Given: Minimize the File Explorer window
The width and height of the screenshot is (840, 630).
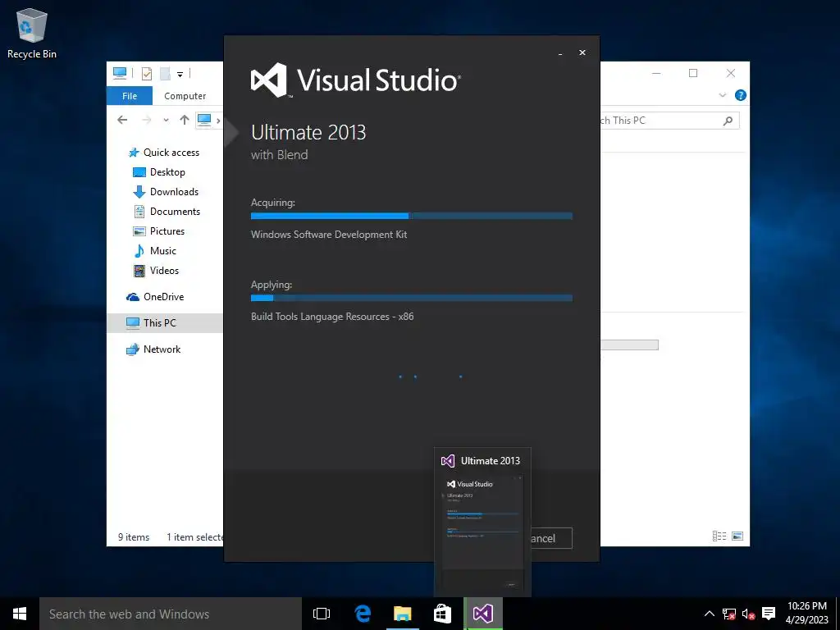Looking at the screenshot, I should point(656,73).
